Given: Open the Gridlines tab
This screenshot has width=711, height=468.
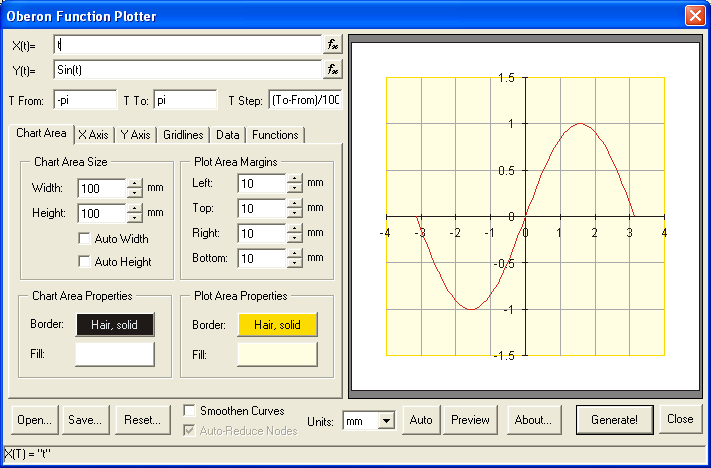Looking at the screenshot, I should coord(183,135).
